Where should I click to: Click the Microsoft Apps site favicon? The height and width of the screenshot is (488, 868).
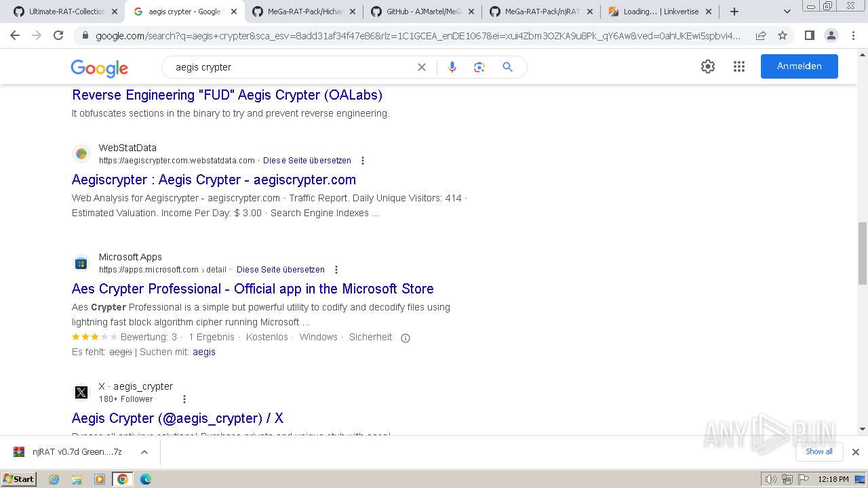(81, 263)
